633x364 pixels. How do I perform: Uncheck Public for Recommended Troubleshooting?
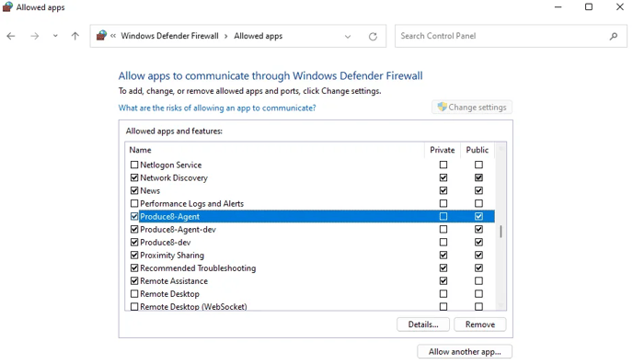[478, 268]
